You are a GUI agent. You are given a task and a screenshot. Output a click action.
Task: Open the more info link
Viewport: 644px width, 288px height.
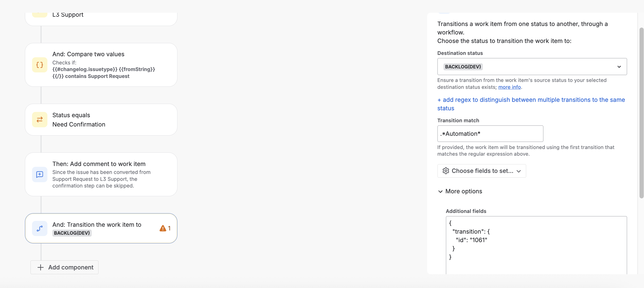click(509, 87)
